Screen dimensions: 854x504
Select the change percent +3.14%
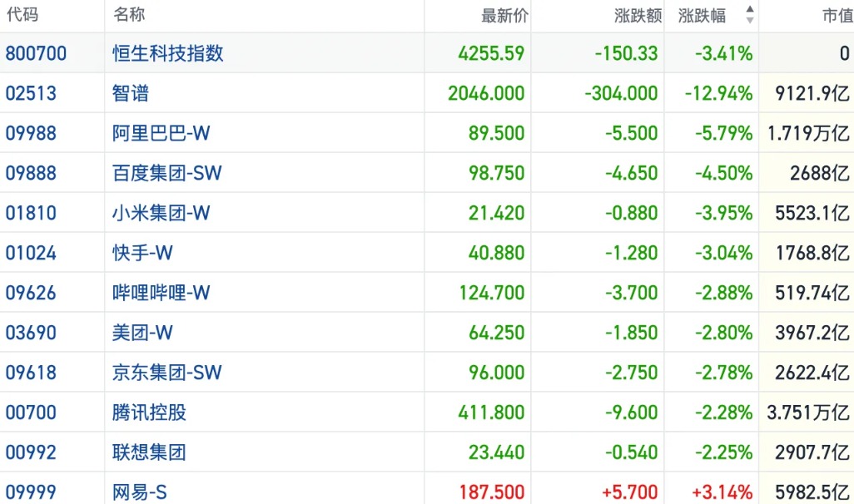tap(722, 492)
